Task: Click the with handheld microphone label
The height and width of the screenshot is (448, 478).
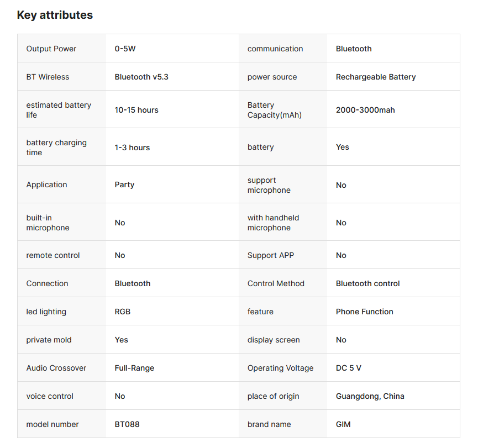Action: 273,223
